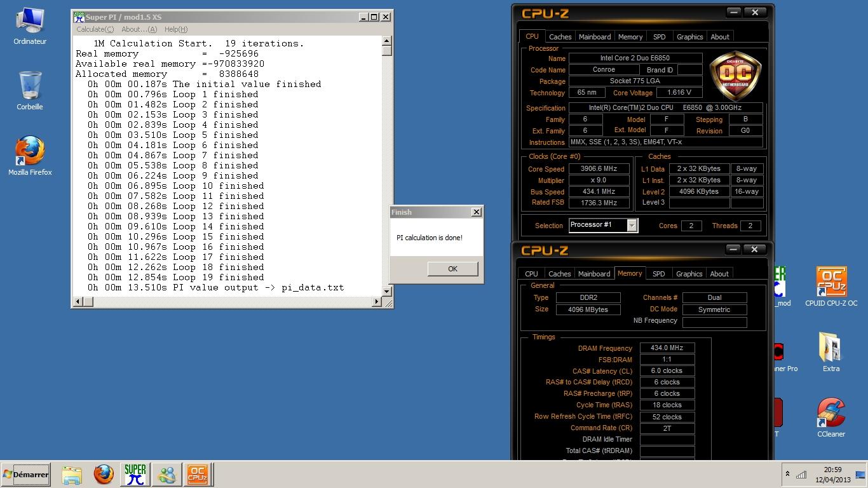Minimize the upper CPU-Z window
This screenshot has height=488, width=868.
point(733,12)
